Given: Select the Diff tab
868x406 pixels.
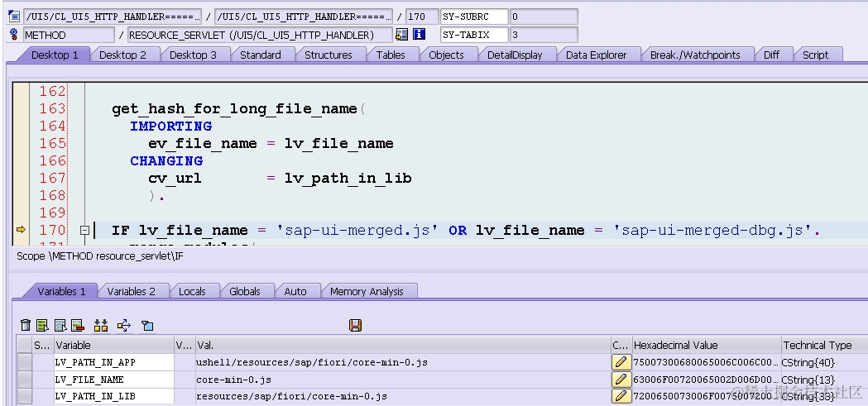Looking at the screenshot, I should pos(771,55).
